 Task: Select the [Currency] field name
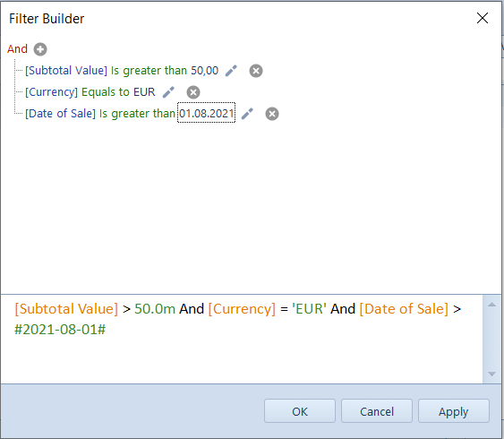51,92
